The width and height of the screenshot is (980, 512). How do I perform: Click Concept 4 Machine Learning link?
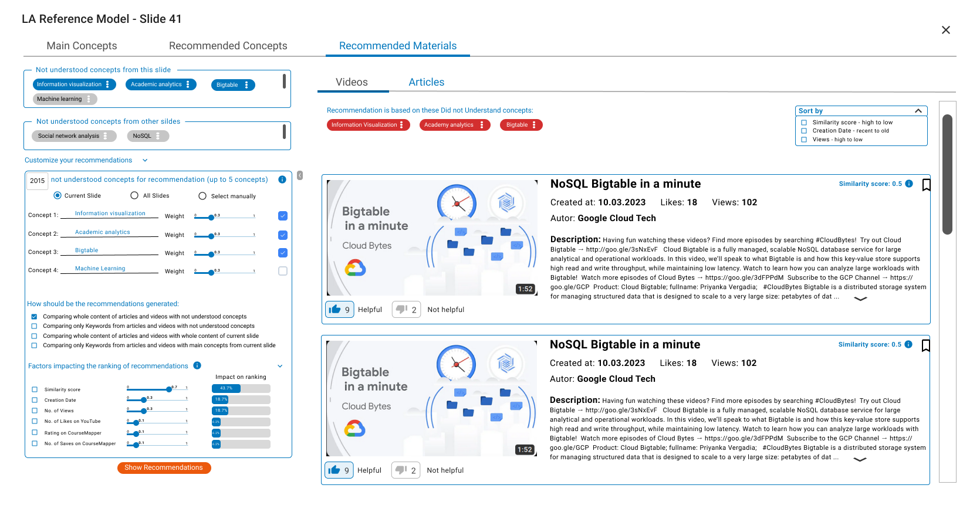point(100,269)
